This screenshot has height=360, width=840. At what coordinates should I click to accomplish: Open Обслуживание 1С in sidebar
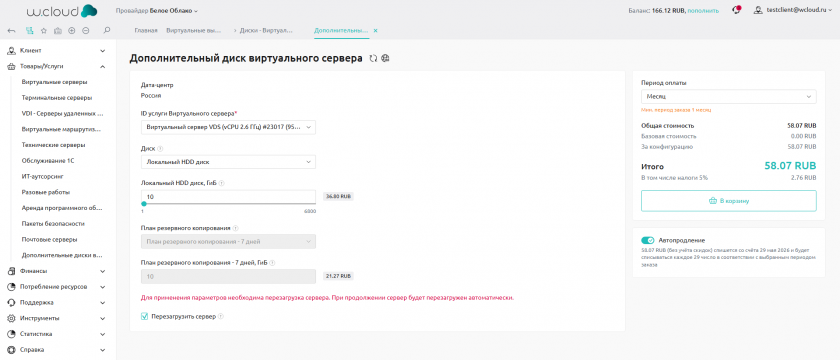pos(47,161)
